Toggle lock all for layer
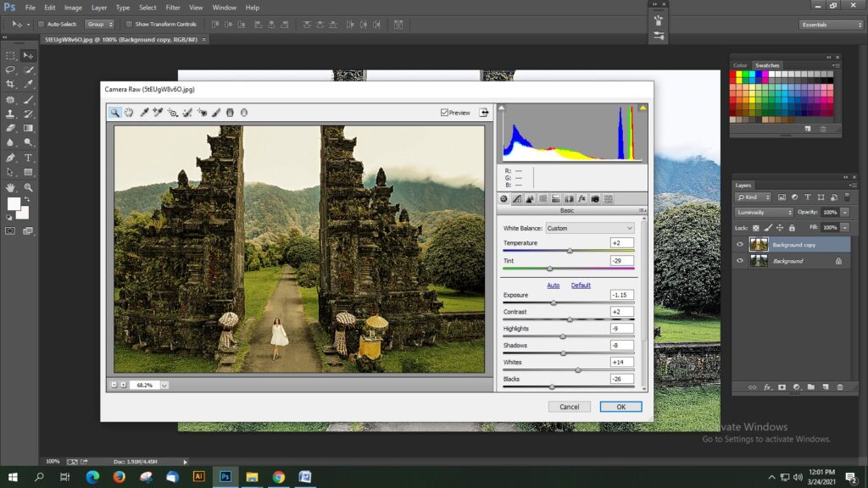 coord(793,228)
